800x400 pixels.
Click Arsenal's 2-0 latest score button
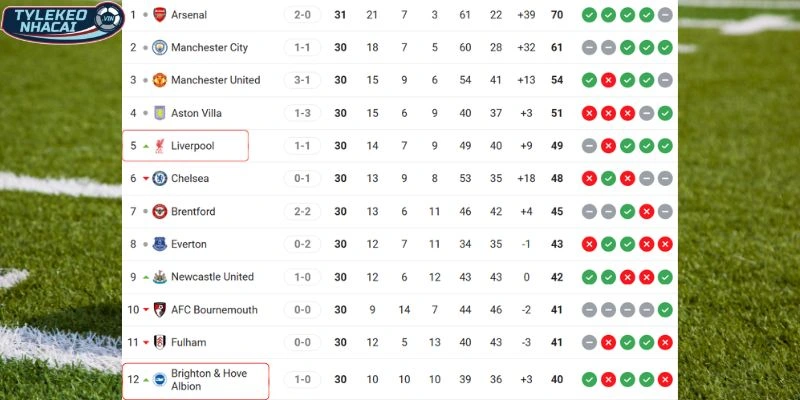[302, 15]
